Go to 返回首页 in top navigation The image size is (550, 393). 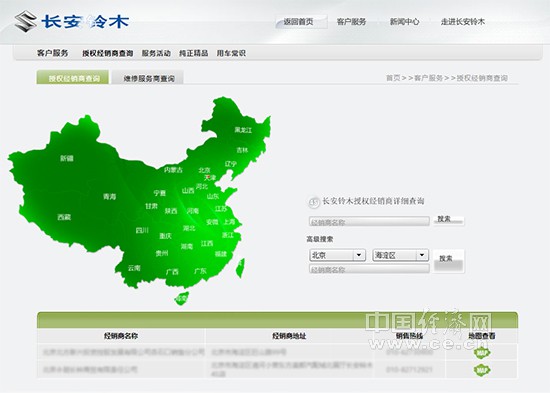point(298,22)
